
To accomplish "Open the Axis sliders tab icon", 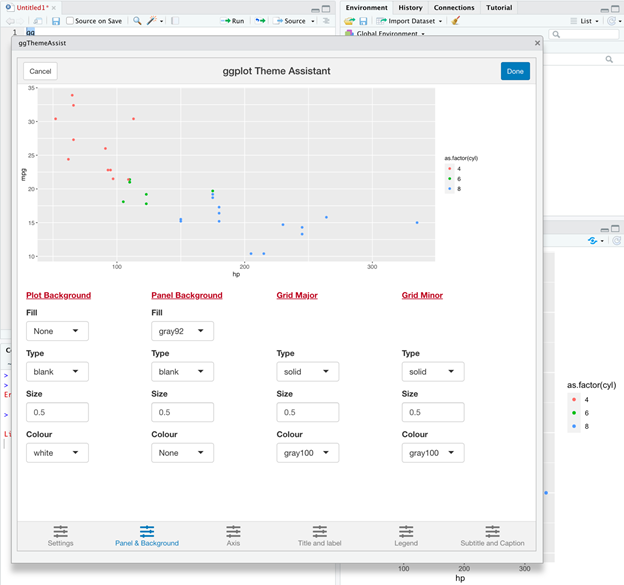I will click(233, 531).
